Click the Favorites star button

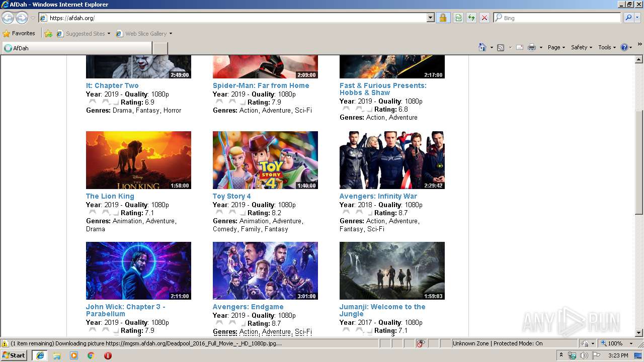coord(19,34)
